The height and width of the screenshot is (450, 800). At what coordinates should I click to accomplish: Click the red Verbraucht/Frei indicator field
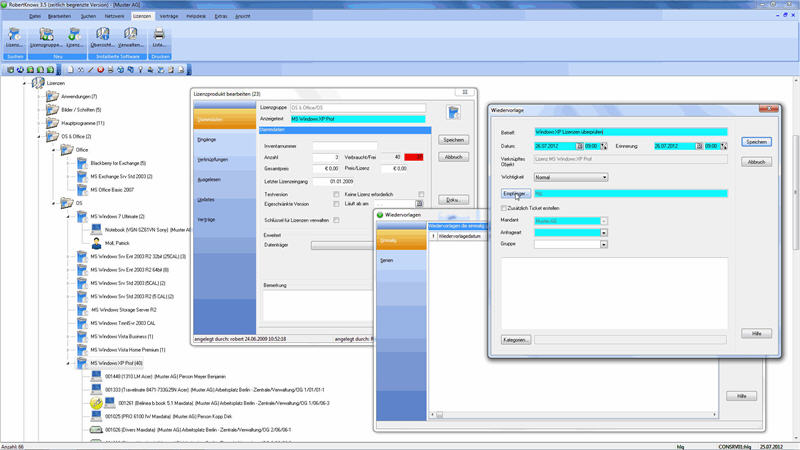(414, 157)
